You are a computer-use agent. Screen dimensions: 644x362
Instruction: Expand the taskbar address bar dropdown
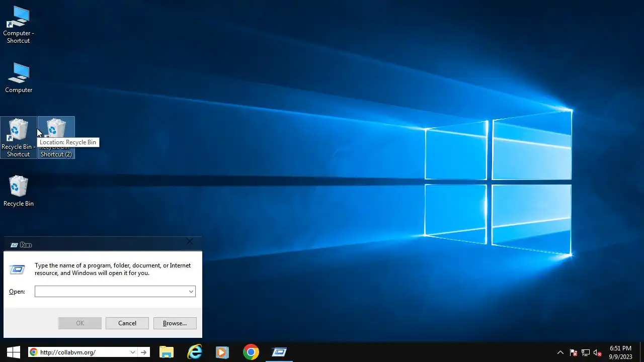[132, 352]
